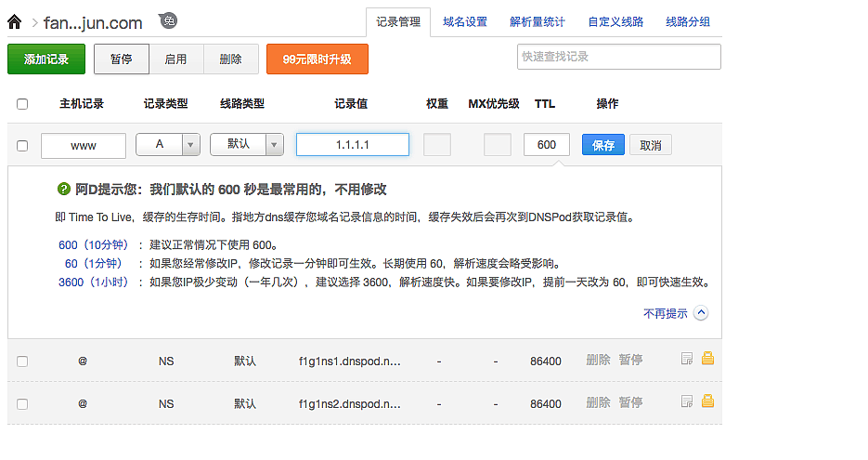Click the free plan badge beside the domain
Screen dimensions: 868x460
tap(168, 20)
